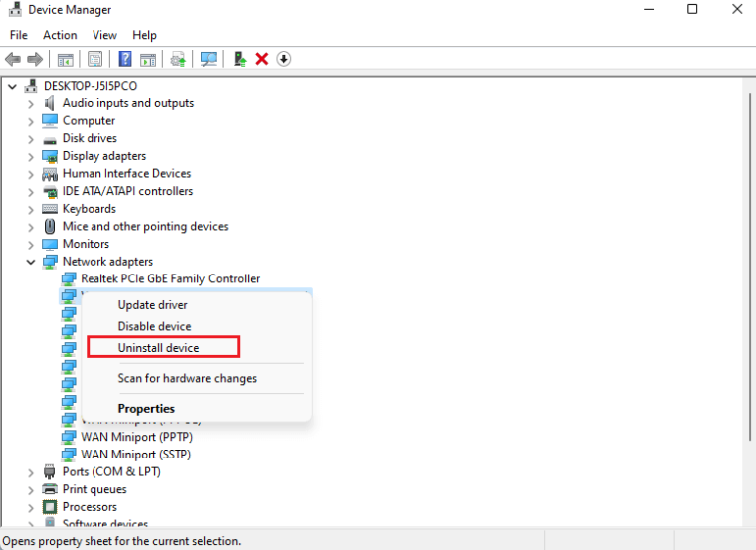Select the DESKTOP-J5I5PCO computer name
This screenshot has height=550, width=756.
91,86
